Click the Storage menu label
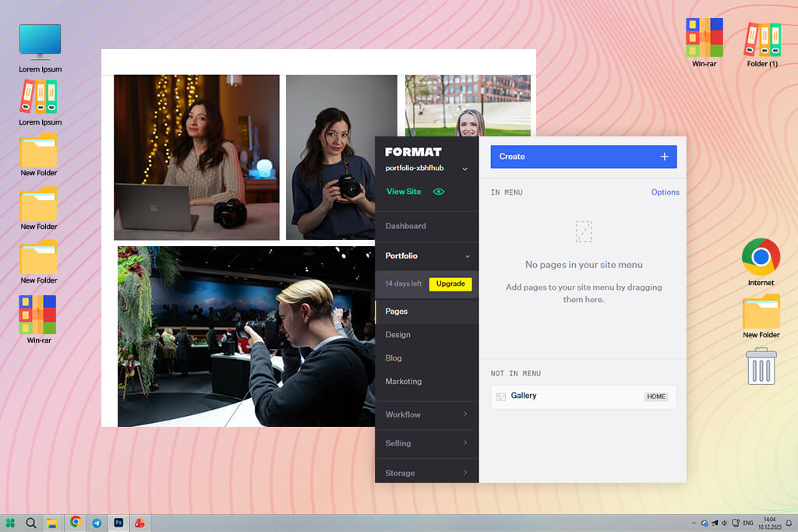 click(x=400, y=473)
